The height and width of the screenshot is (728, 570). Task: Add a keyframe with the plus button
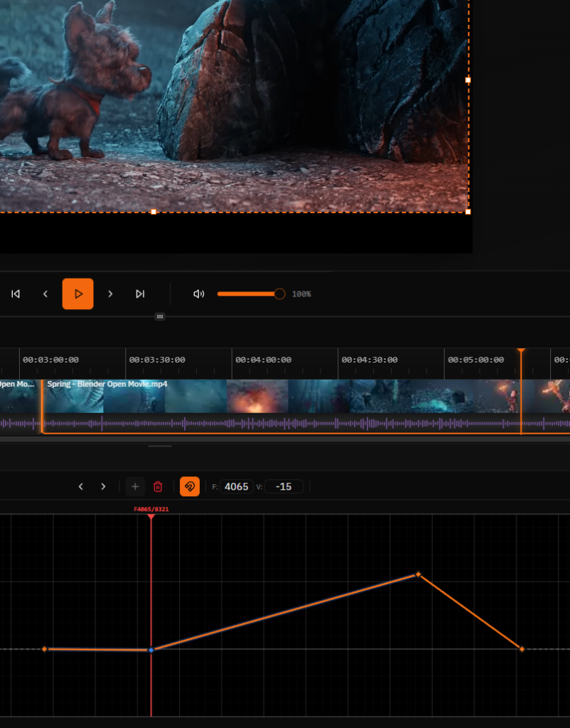(x=135, y=486)
